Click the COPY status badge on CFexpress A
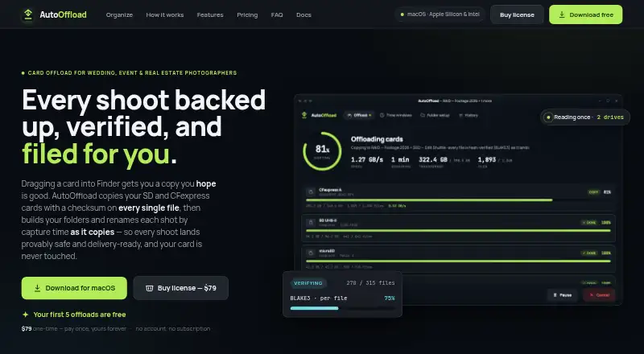Viewport: 644px width, 354px height. 593,191
